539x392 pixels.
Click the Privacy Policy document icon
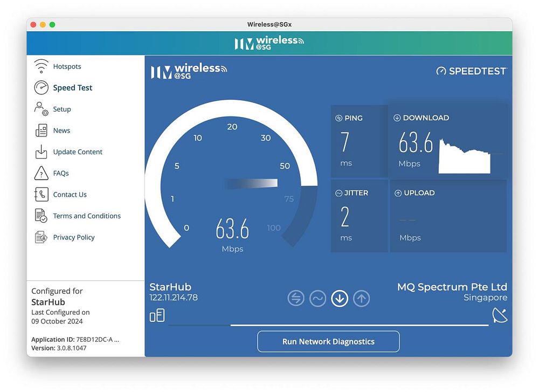pos(42,237)
